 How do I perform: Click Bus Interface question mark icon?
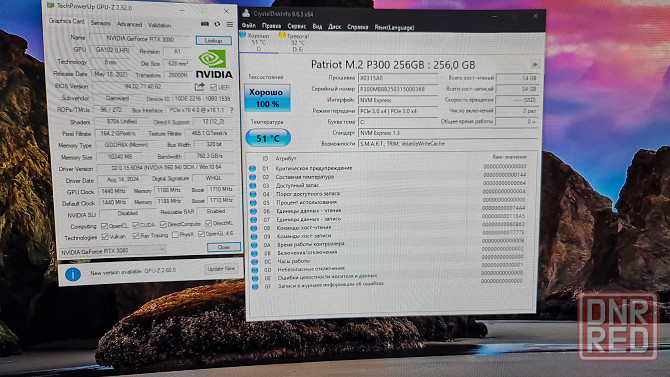pos(232,110)
